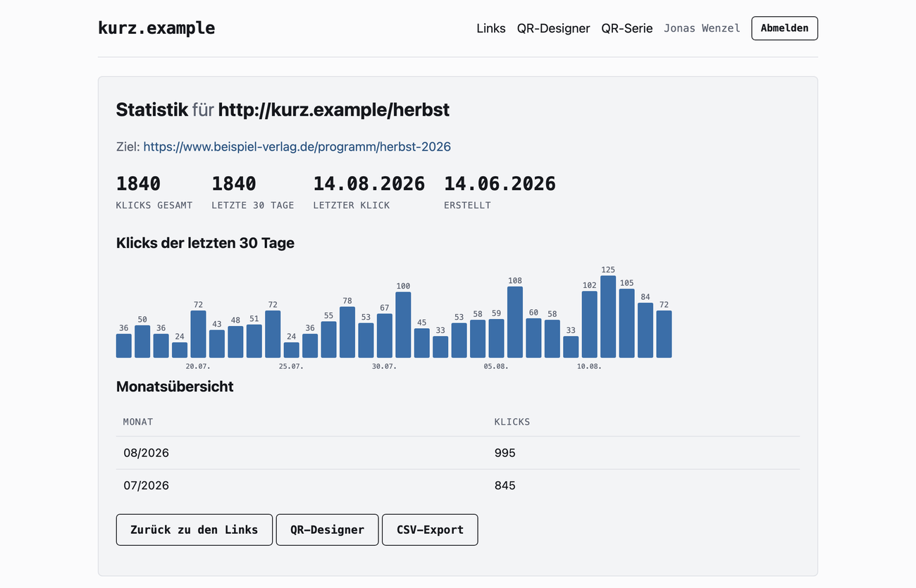Click the last-click date 14.08.2026
Viewport: 916px width, 588px height.
click(x=369, y=184)
